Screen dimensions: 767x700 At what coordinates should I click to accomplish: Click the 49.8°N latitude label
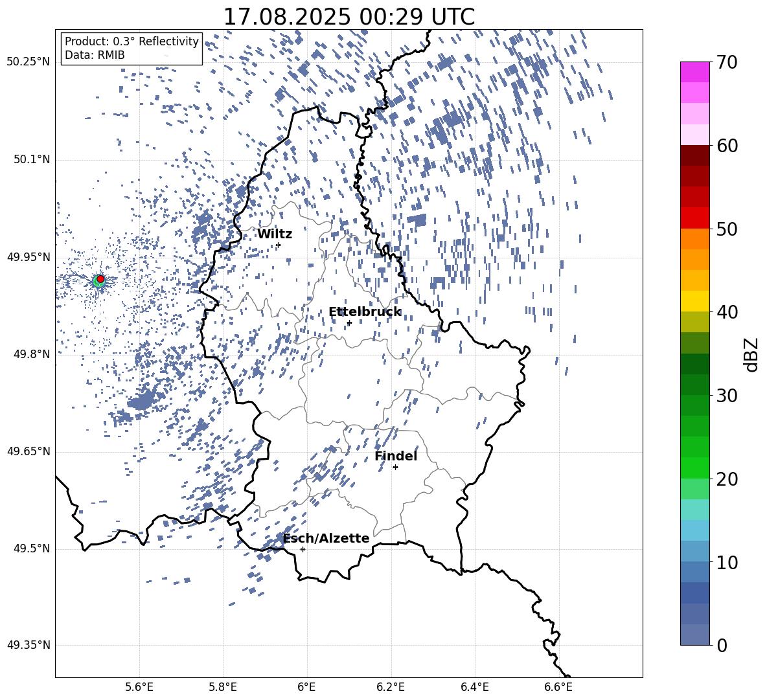[32, 354]
